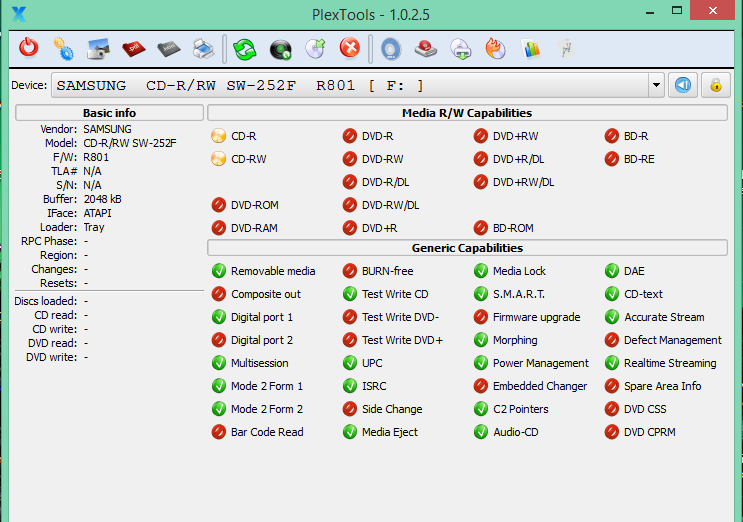The width and height of the screenshot is (743, 522).
Task: Click the Test Write DVD+ label
Action: pos(402,340)
